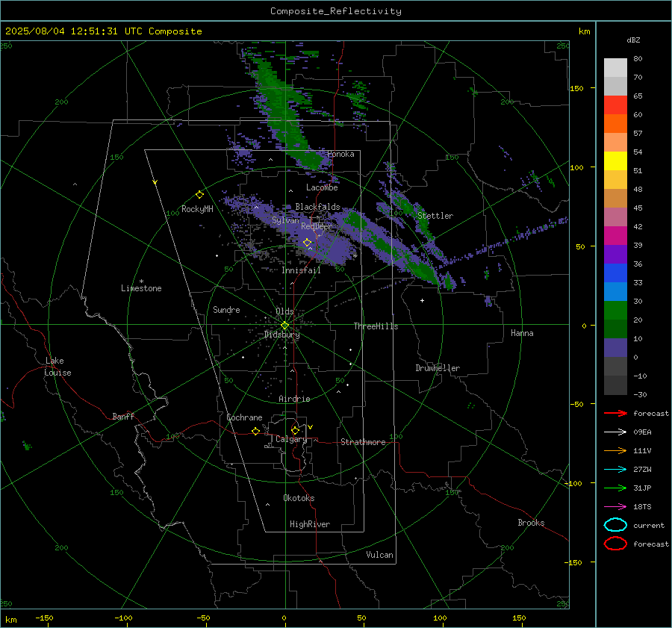Click the Lacombe town label
This screenshot has height=628, width=672.
tap(322, 187)
